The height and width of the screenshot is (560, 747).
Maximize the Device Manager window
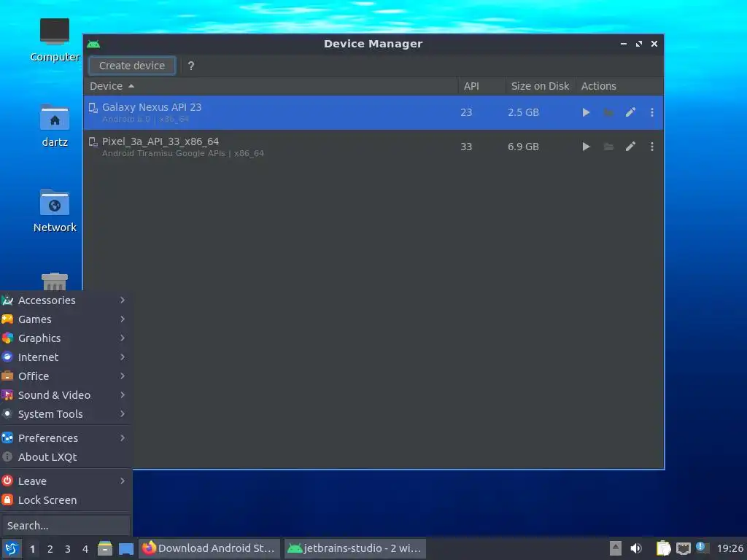click(639, 44)
